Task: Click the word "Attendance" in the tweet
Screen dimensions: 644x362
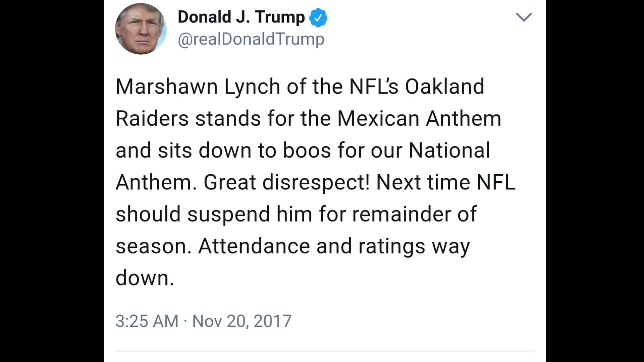Action: pyautogui.click(x=254, y=246)
